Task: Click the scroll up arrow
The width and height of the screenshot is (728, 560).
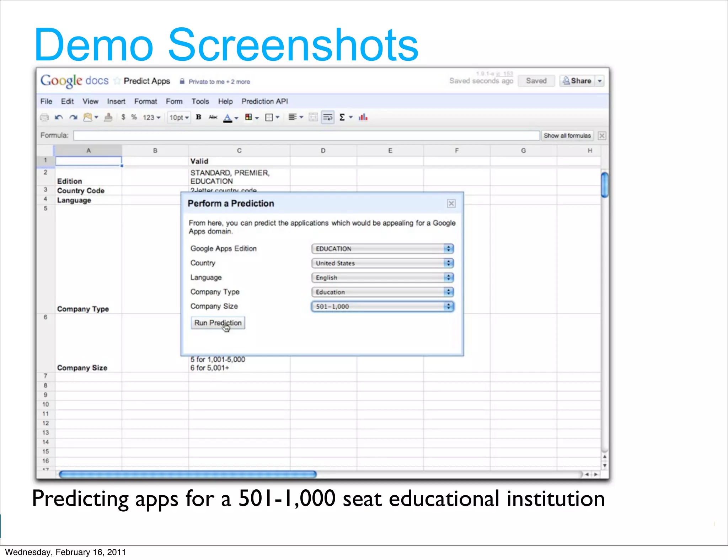Action: pyautogui.click(x=605, y=457)
